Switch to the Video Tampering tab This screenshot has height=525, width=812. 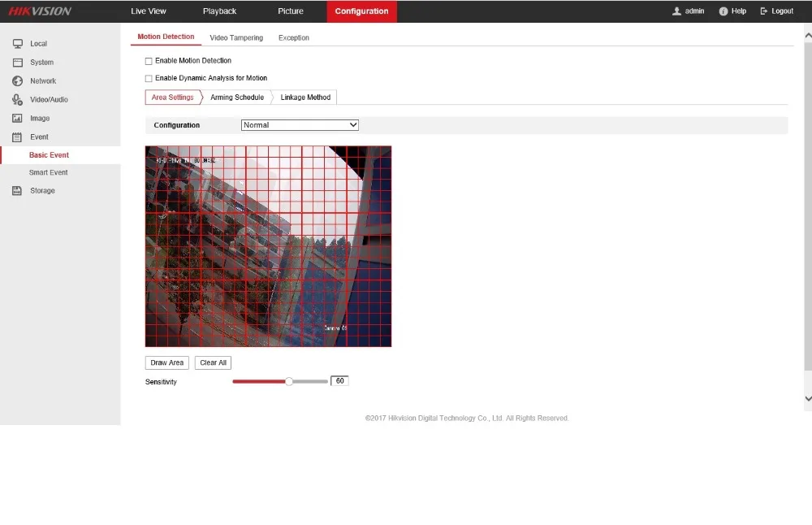point(236,38)
